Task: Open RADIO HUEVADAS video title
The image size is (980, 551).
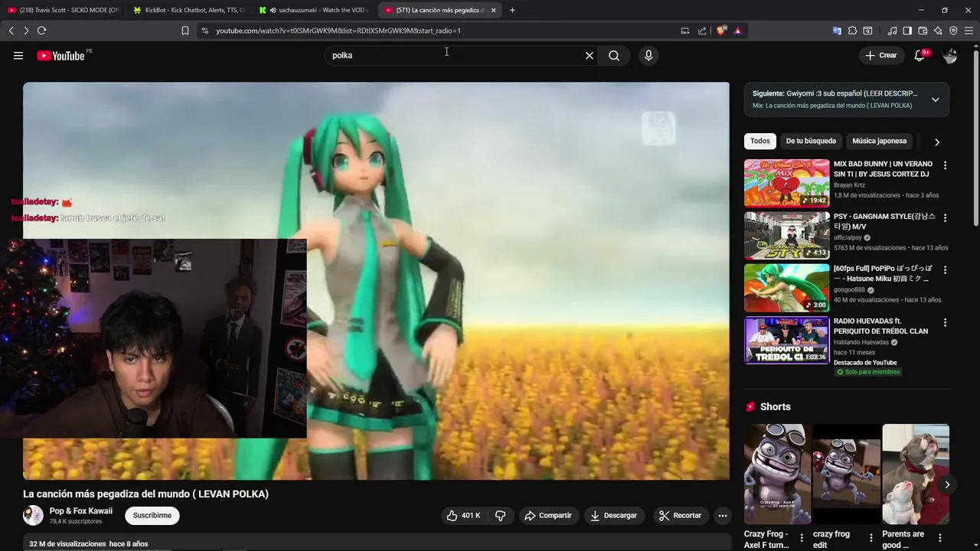Action: pos(880,326)
